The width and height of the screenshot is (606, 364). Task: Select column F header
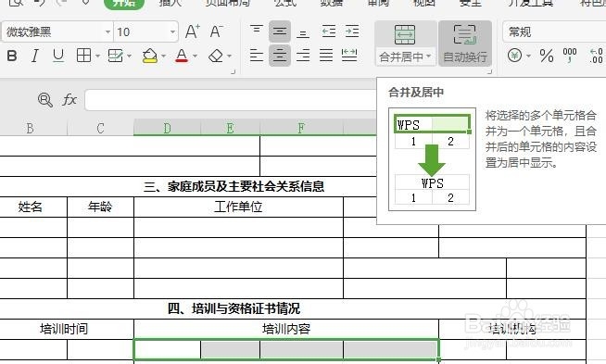pos(301,128)
